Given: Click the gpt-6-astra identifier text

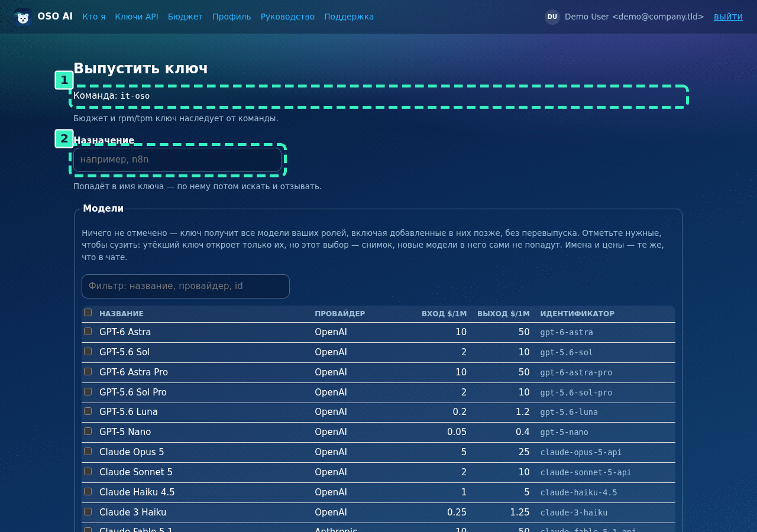Looking at the screenshot, I should [x=567, y=332].
